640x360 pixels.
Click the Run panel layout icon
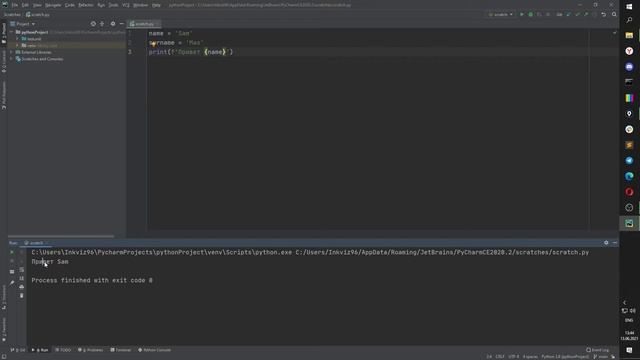[x=12, y=271]
